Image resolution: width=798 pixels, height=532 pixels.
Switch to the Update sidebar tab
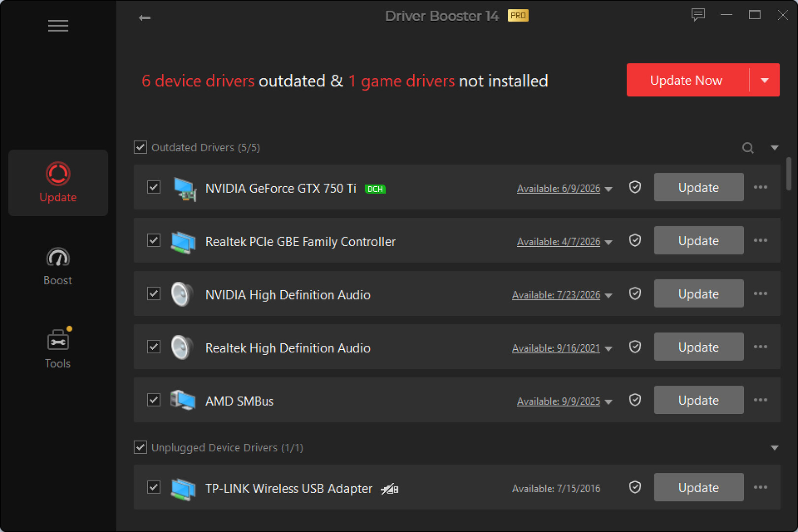pos(58,183)
